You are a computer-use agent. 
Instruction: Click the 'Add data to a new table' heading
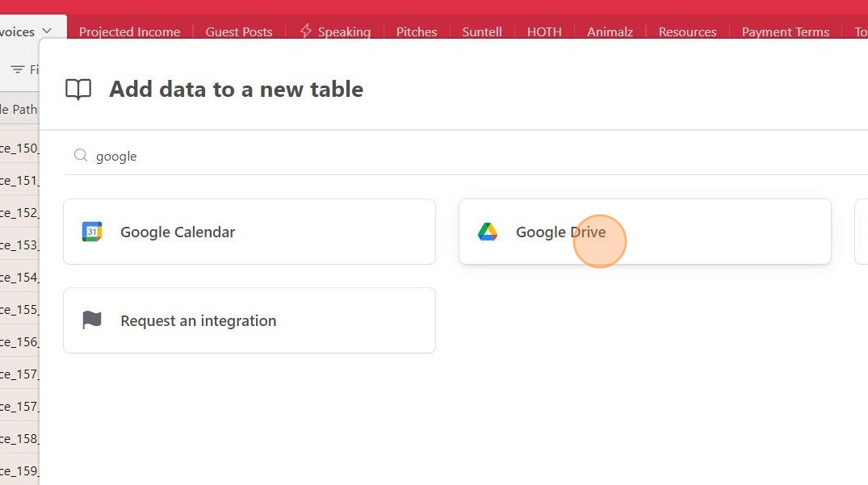[237, 90]
